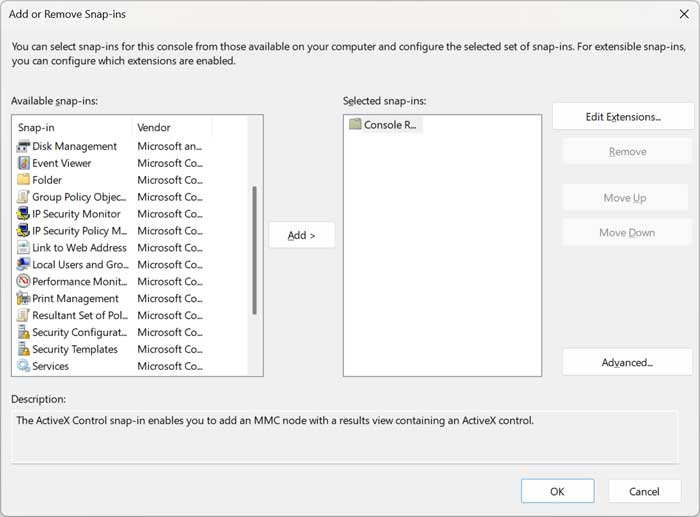Choose the Group Policy Object icon
The height and width of the screenshot is (517, 700).
[x=23, y=197]
